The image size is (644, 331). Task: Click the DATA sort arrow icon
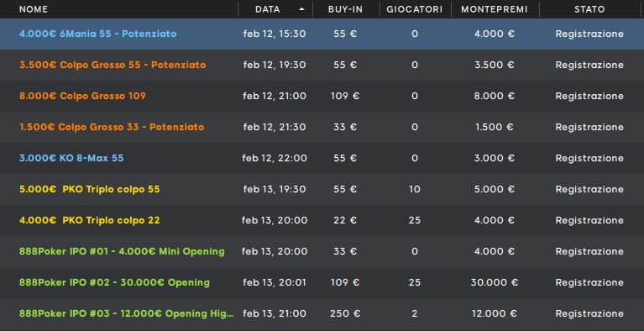(302, 9)
